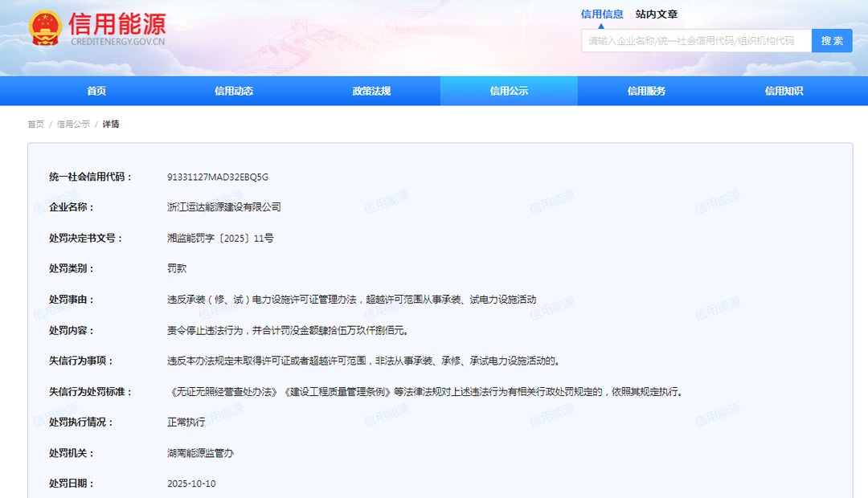
Task: Open 首页 in the main navigation bar
Action: coord(96,91)
